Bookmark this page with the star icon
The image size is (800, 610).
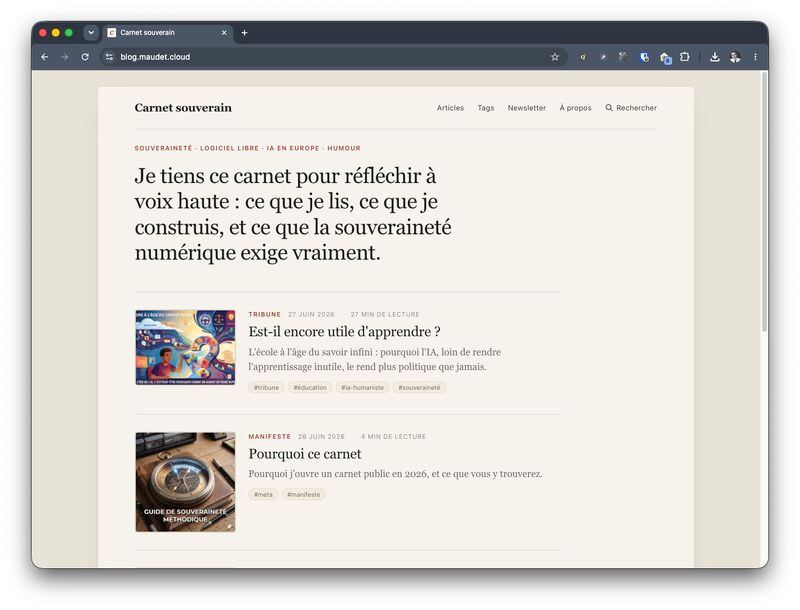(x=555, y=57)
